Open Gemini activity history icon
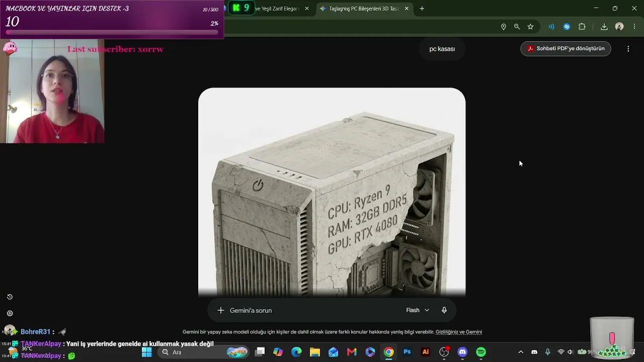This screenshot has height=362, width=644. point(10,297)
